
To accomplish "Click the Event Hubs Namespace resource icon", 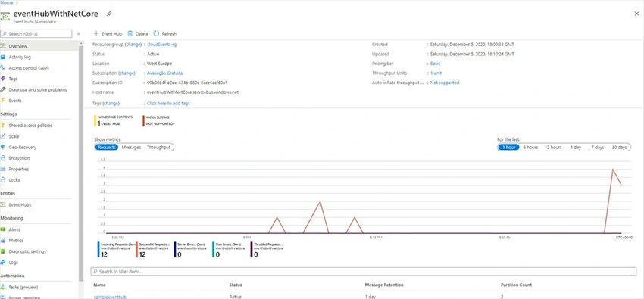I will [5, 17].
